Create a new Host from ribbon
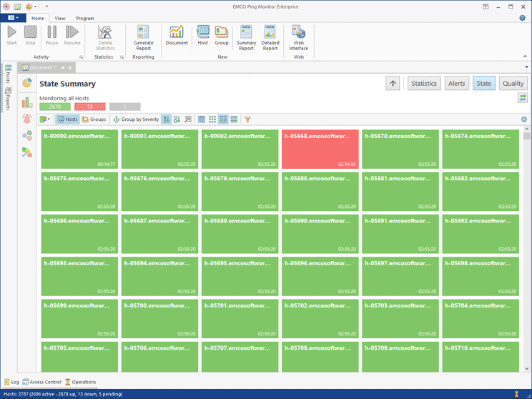 click(202, 36)
